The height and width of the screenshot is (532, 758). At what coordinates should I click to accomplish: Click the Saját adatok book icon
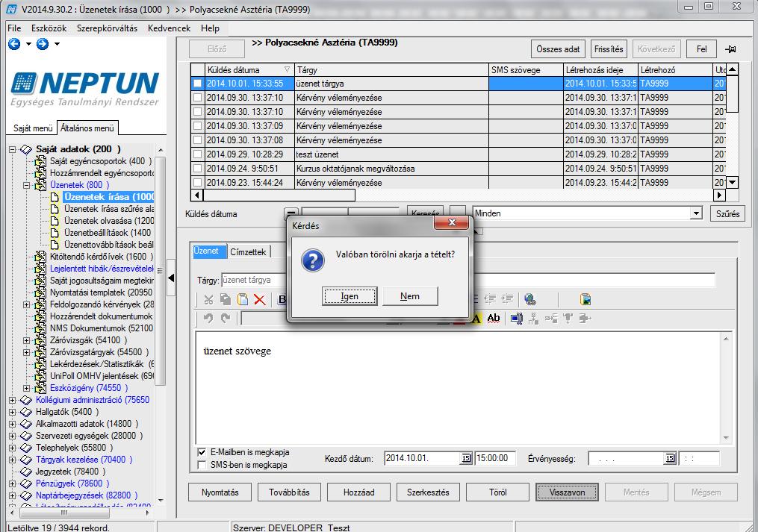26,149
